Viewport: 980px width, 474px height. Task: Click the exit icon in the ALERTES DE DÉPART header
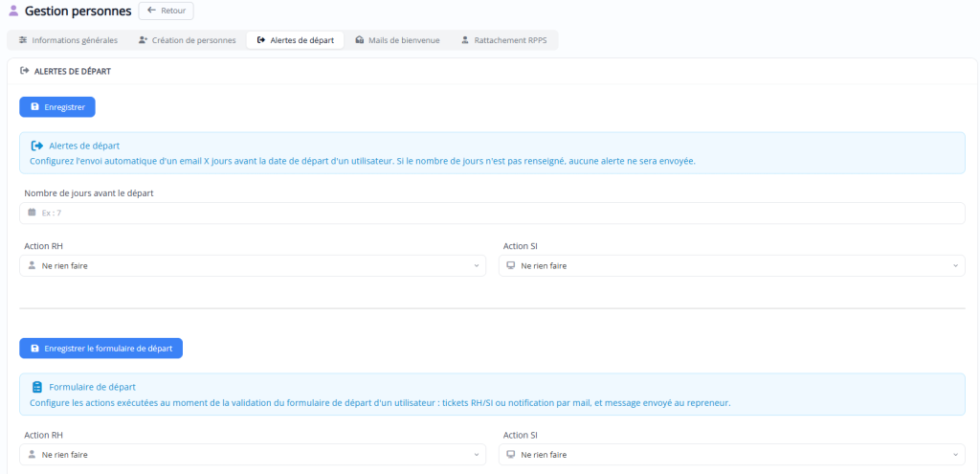coord(25,71)
